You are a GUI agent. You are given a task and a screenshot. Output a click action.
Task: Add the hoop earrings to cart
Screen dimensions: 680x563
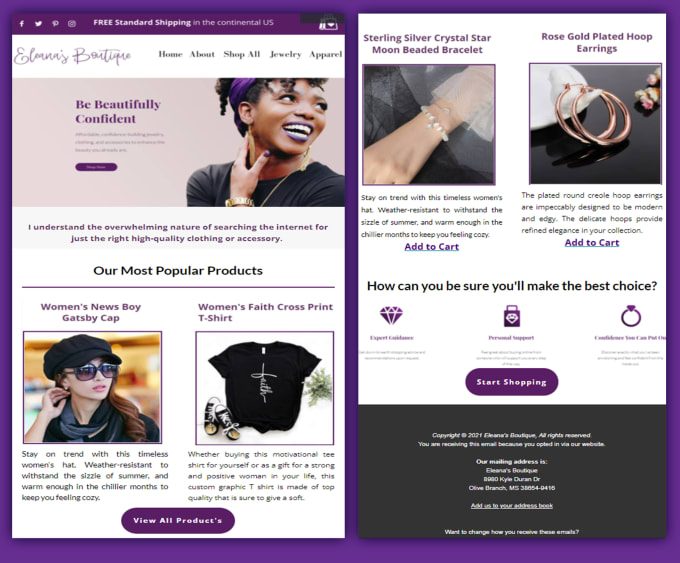tap(592, 243)
